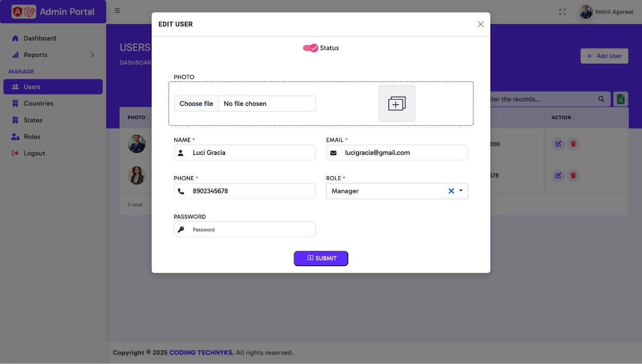
Task: Click delete trash icon for first user
Action: (573, 144)
